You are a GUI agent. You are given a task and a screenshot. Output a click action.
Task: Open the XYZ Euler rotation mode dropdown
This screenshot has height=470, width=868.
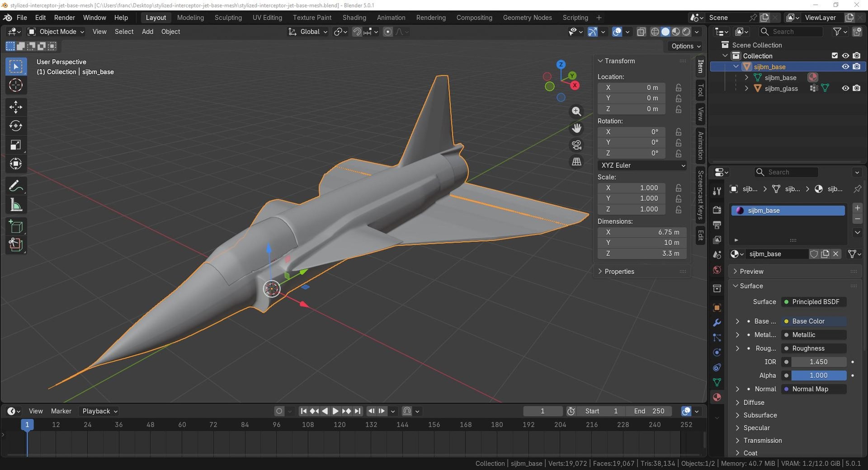tap(642, 165)
